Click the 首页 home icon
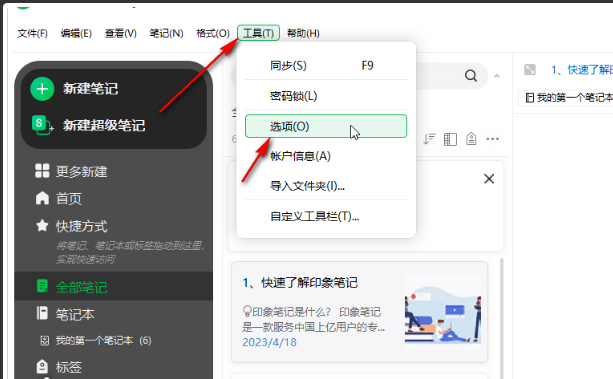Viewport: 613px width, 379px height. pyautogui.click(x=42, y=198)
